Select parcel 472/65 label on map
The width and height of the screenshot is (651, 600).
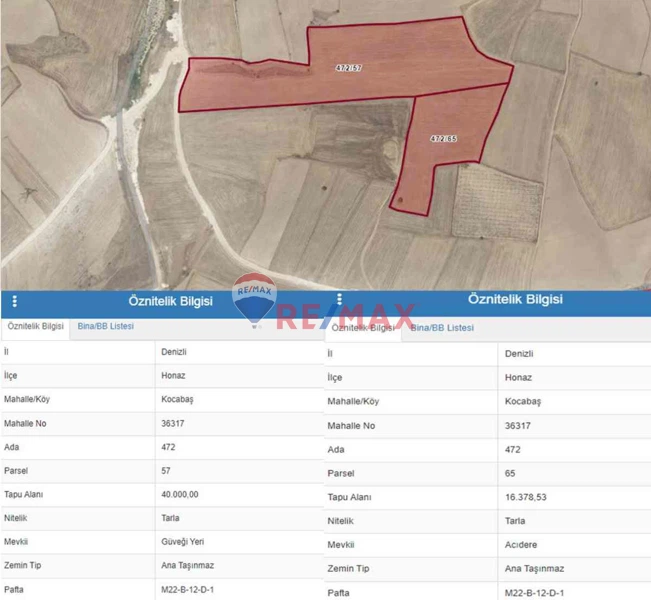443,139
